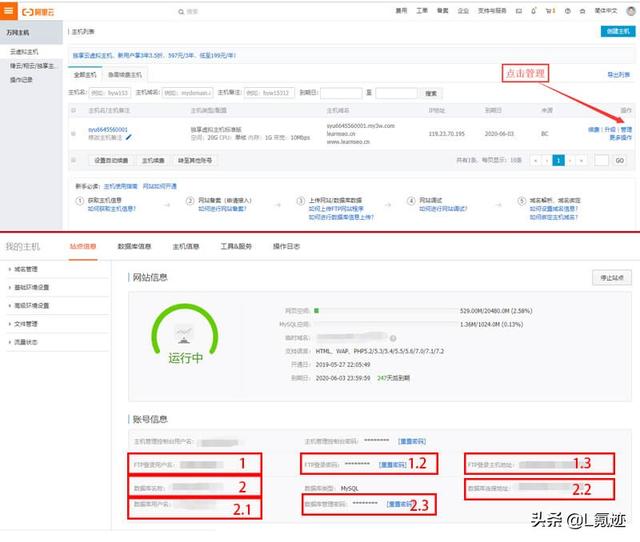Click the blue promotion banner link
The height and width of the screenshot is (542, 640).
[154, 55]
